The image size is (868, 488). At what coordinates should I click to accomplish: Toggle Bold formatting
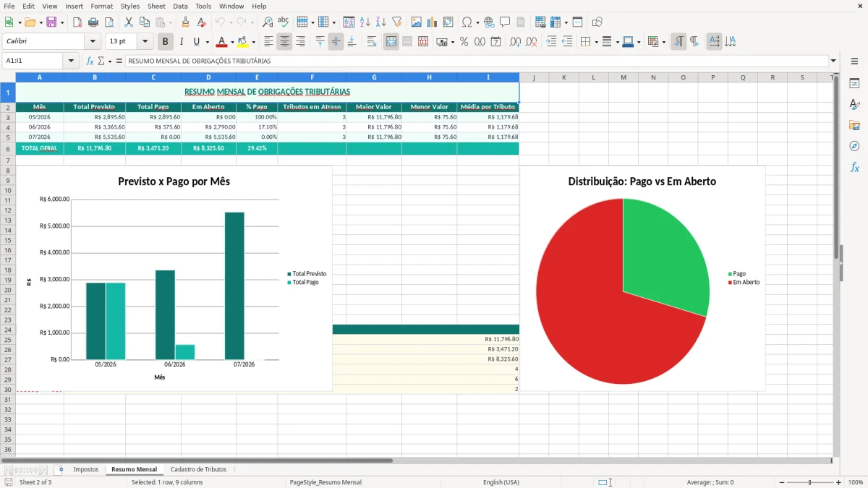pos(166,42)
